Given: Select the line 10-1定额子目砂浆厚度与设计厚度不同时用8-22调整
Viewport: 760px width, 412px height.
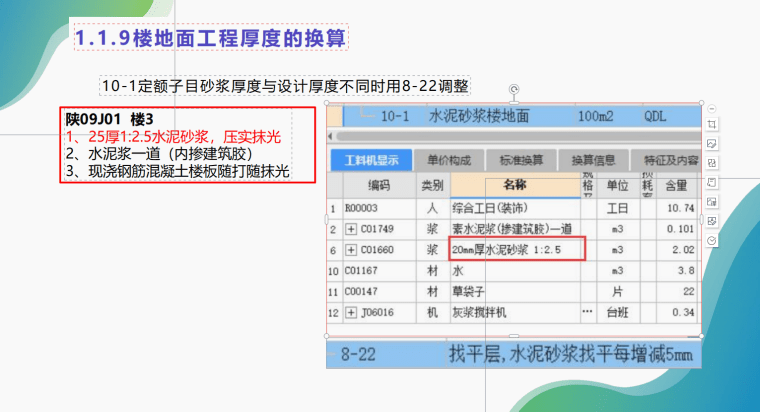Looking at the screenshot, I should (285, 86).
